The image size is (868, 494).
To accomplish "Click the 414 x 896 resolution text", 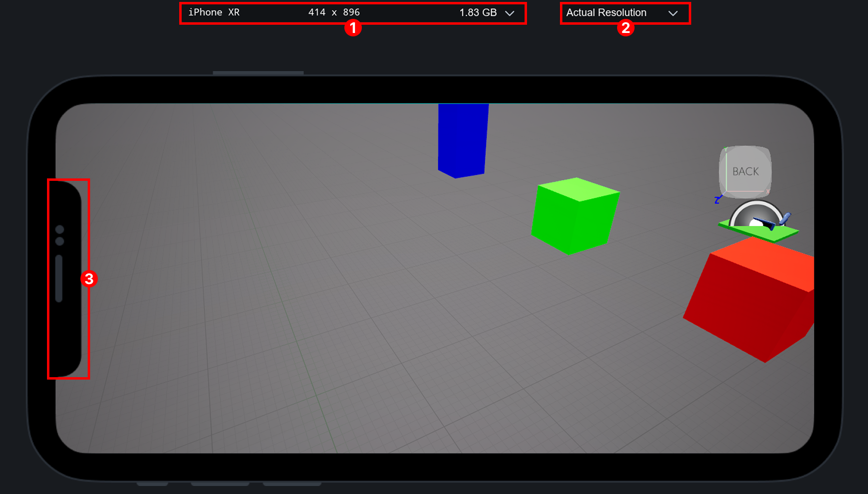I will [x=334, y=13].
